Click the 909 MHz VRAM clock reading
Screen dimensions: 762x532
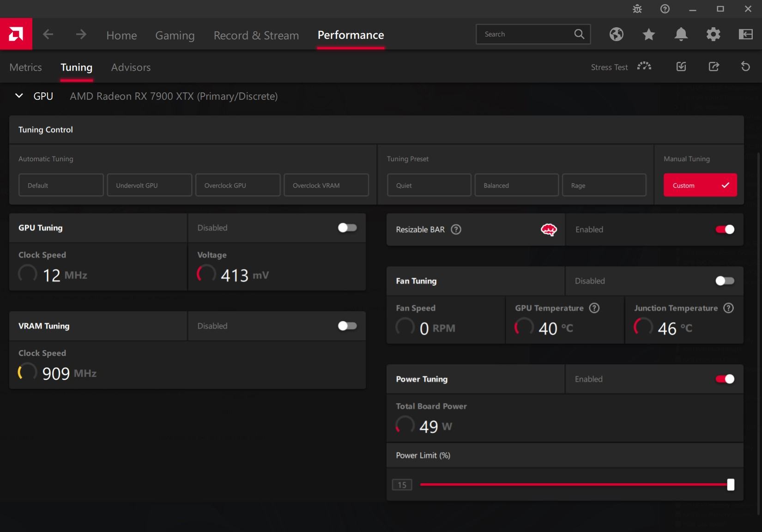point(69,374)
